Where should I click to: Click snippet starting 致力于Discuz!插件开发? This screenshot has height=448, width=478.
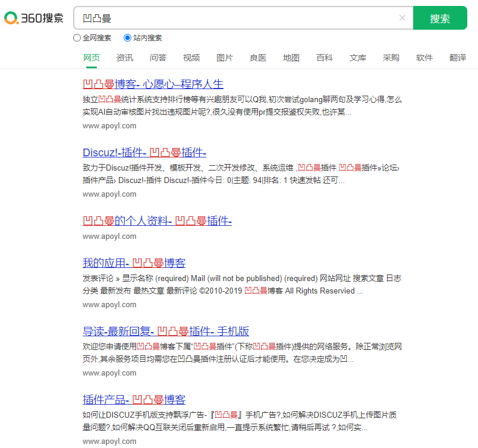pyautogui.click(x=241, y=174)
